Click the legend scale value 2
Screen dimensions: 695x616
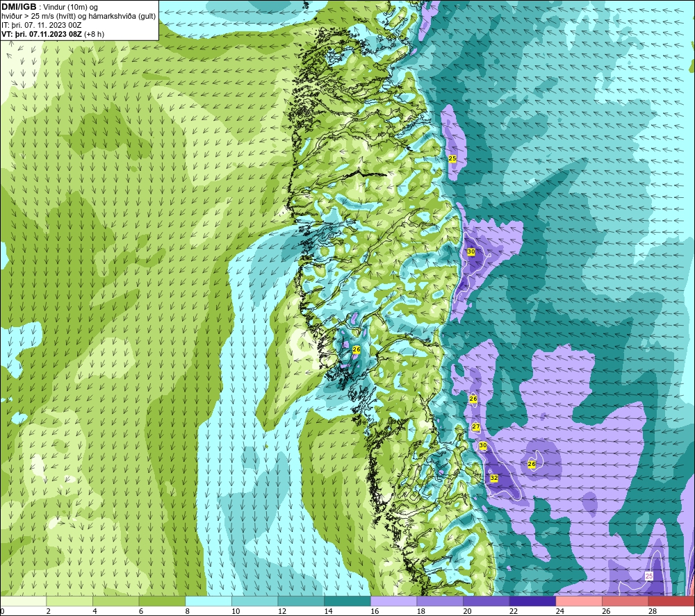[48, 611]
